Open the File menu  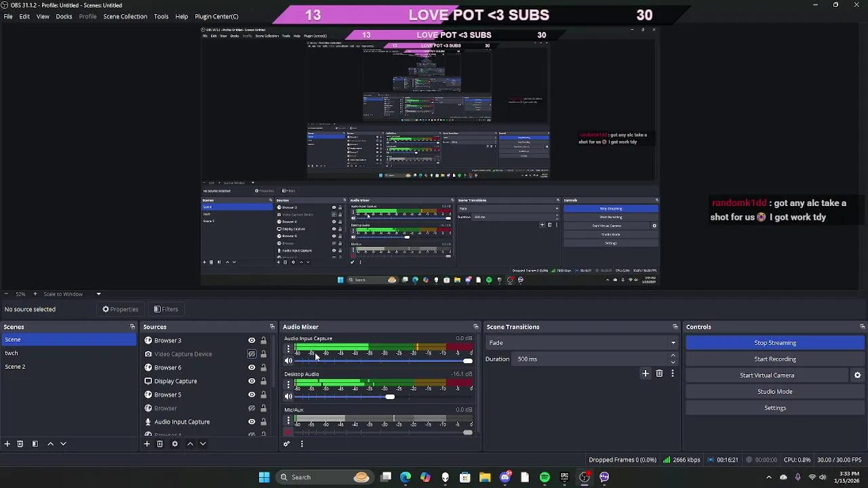tap(8, 16)
